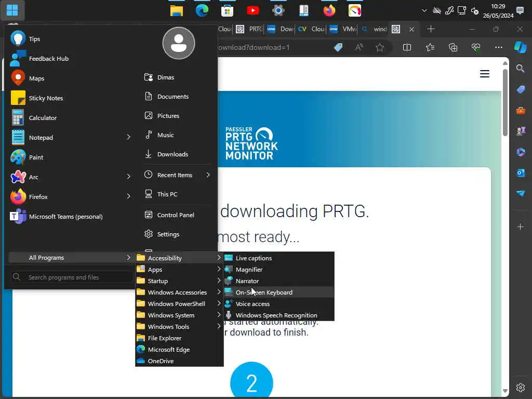Open Microsoft Edge from taskbar
Image resolution: width=532 pixels, height=399 pixels.
pyautogui.click(x=202, y=10)
